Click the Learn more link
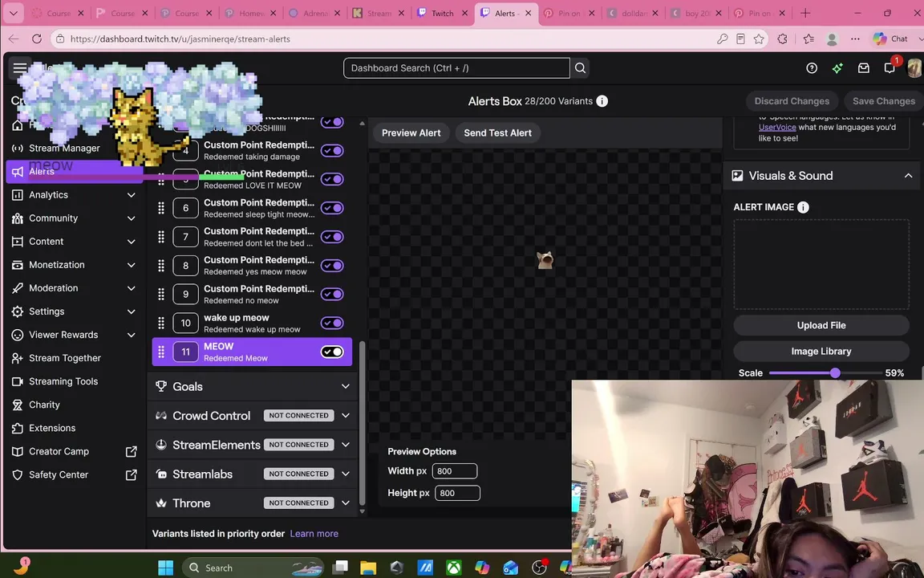The height and width of the screenshot is (578, 924). click(314, 534)
